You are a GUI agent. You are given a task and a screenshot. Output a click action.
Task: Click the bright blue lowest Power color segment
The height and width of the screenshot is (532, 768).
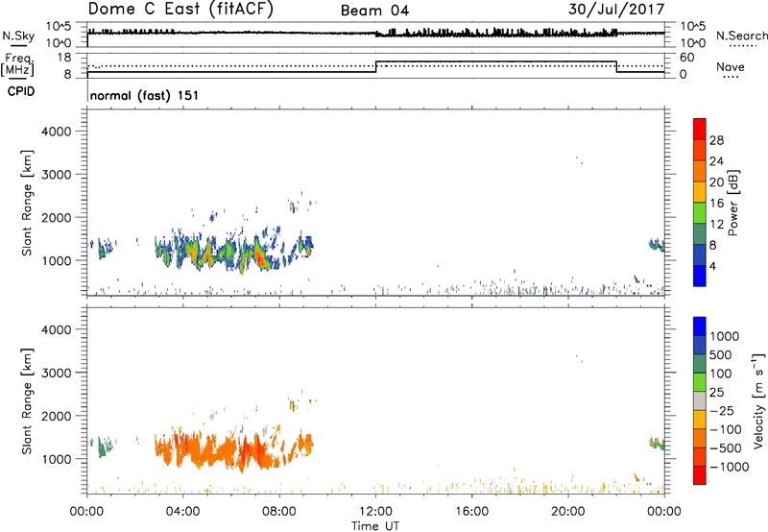coord(700,276)
